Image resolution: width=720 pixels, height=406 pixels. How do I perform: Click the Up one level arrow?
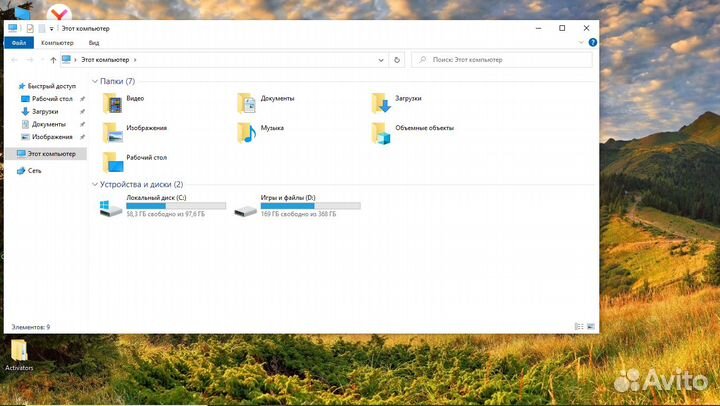click(53, 60)
